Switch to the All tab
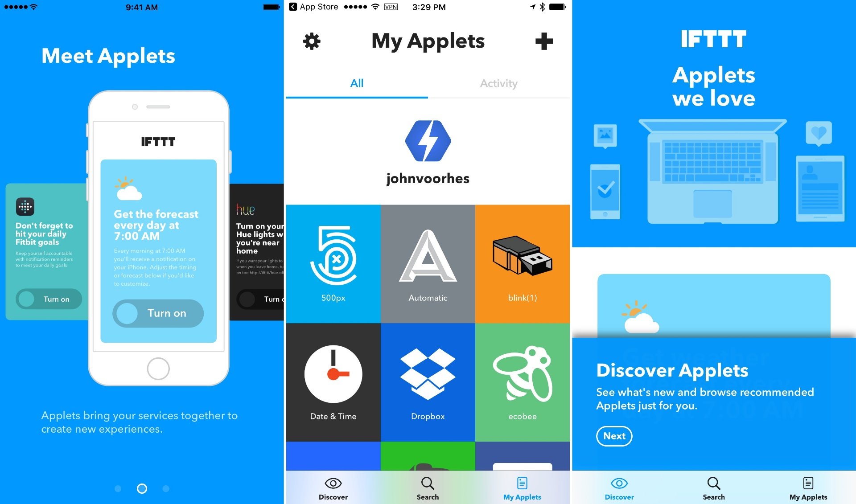 click(x=358, y=83)
